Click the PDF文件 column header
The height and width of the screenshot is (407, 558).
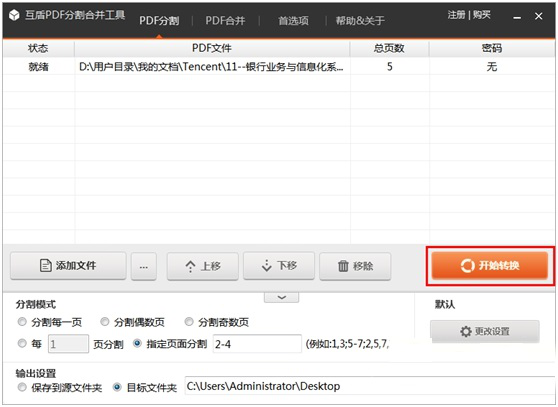click(212, 48)
